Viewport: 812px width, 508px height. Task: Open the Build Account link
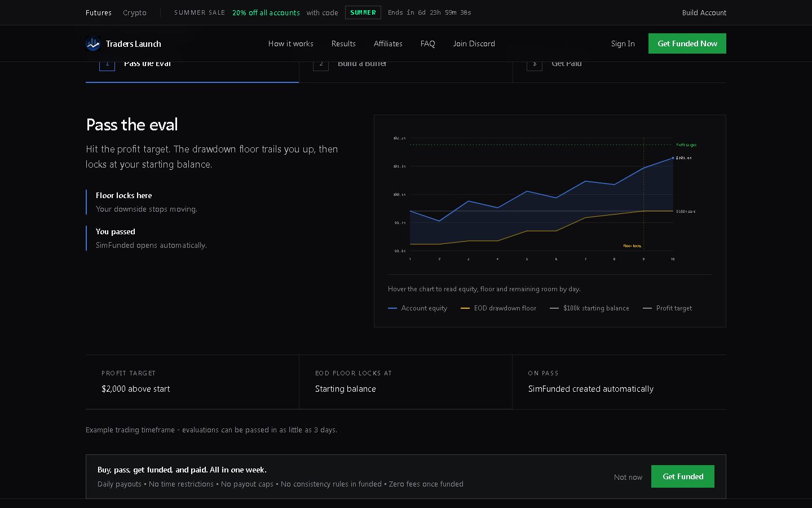704,12
